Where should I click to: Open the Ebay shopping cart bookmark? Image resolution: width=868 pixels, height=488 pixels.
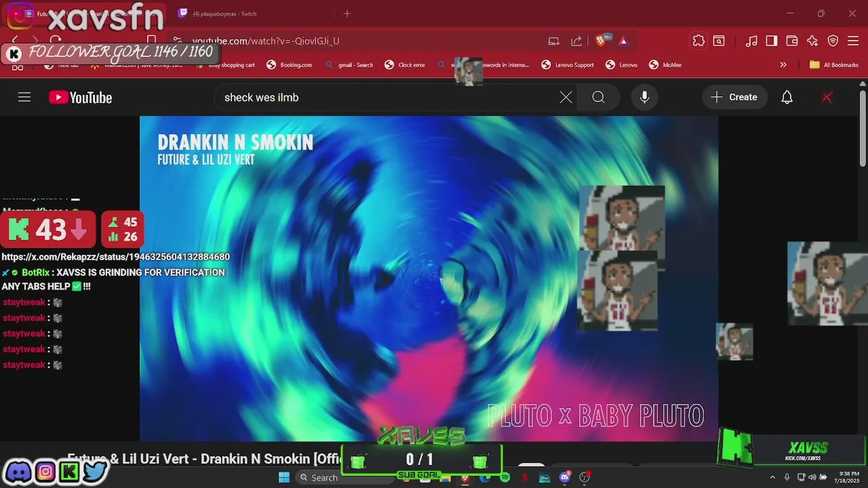coord(226,65)
